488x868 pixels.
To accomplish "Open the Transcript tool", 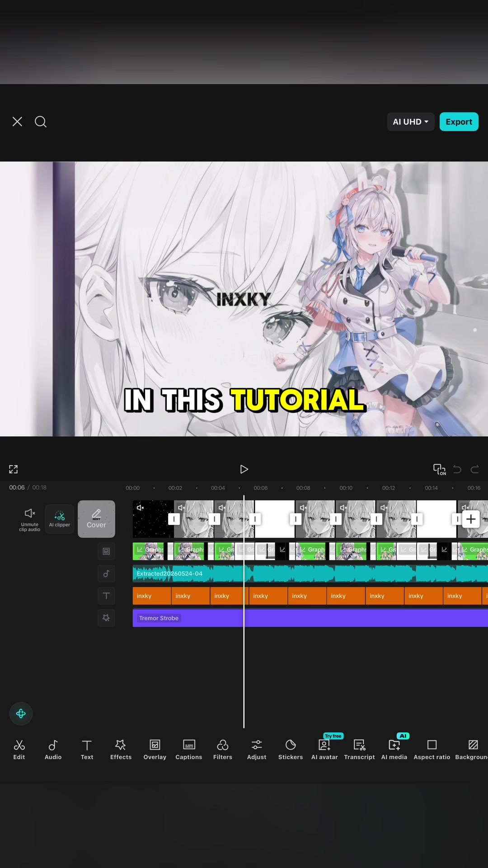I will pos(359,750).
